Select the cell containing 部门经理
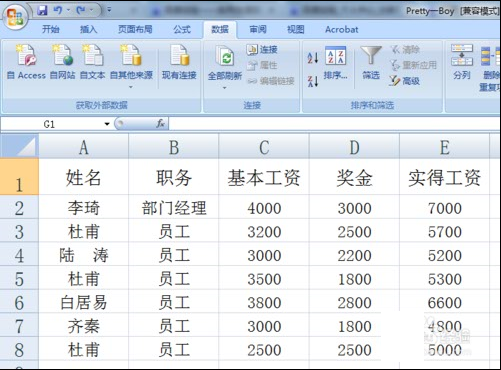 [174, 207]
